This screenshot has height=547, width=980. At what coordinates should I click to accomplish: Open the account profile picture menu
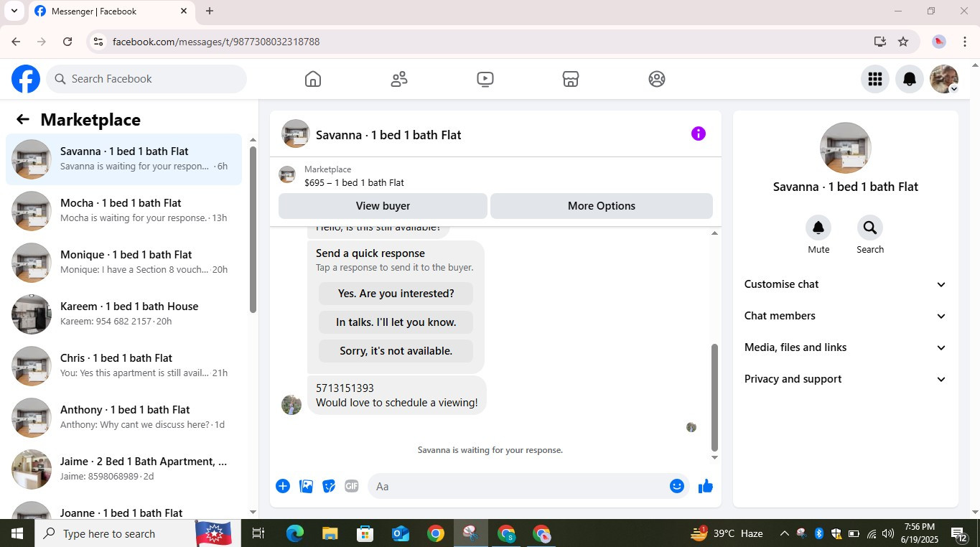coord(944,79)
